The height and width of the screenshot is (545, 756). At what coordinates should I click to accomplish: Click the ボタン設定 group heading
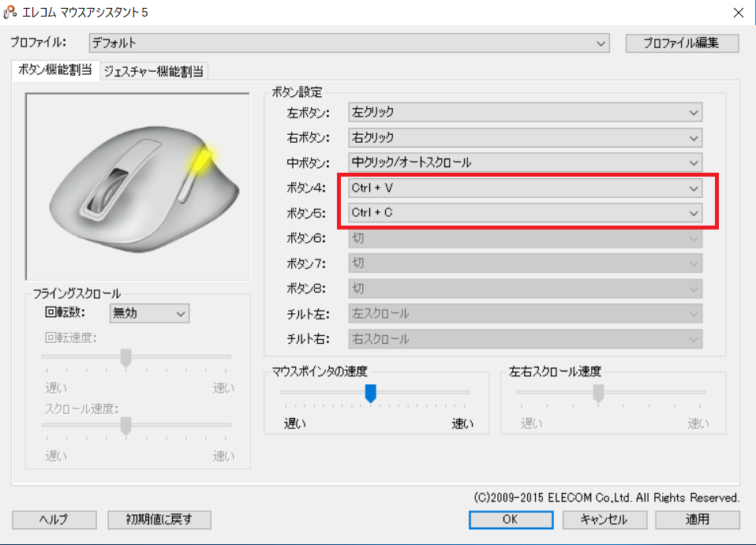(x=297, y=92)
